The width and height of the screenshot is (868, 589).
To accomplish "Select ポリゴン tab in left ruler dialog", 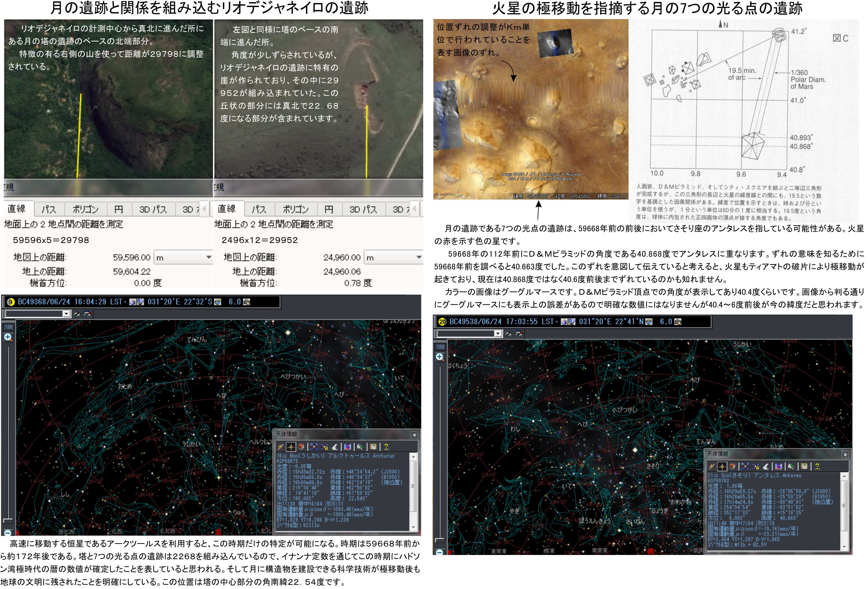I will (86, 209).
